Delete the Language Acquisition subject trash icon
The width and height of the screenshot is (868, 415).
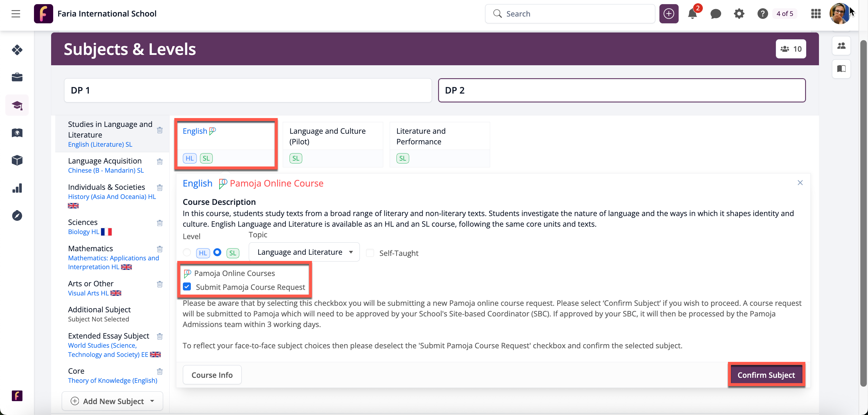tap(160, 161)
